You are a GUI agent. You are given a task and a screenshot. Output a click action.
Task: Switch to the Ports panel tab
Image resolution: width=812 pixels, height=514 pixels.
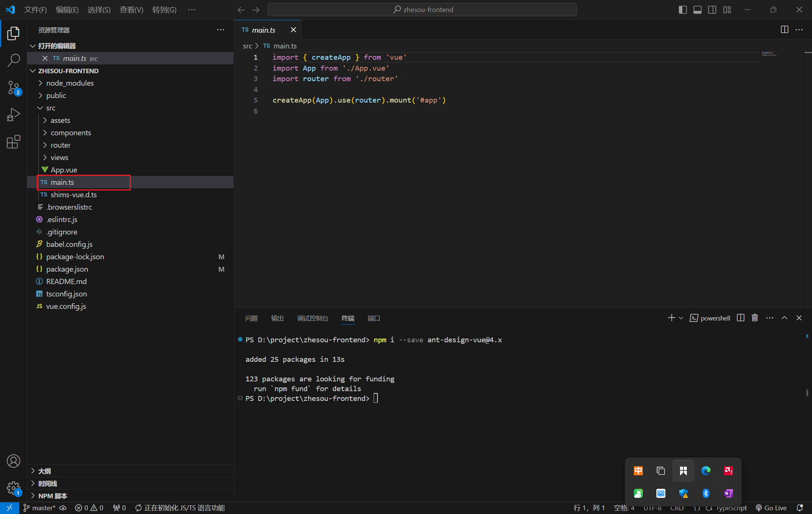coord(374,318)
